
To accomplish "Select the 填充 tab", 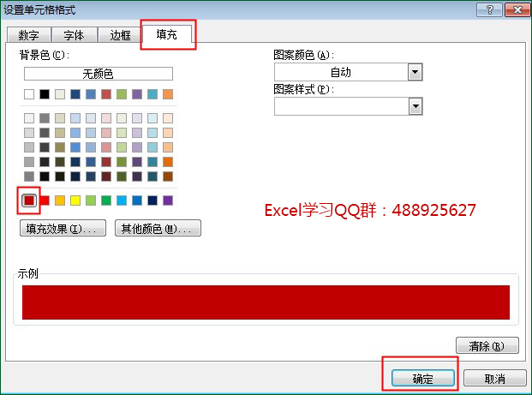I will click(x=166, y=34).
